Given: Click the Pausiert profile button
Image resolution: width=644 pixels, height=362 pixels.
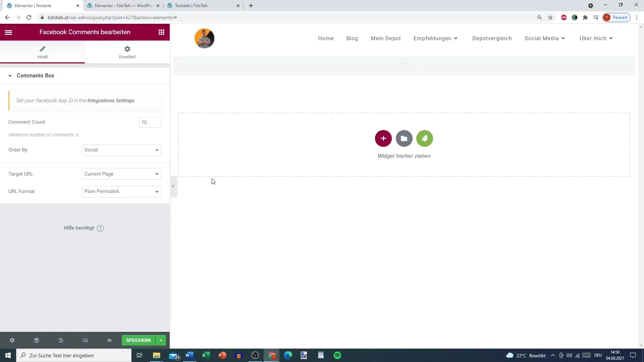Looking at the screenshot, I should pos(616,17).
